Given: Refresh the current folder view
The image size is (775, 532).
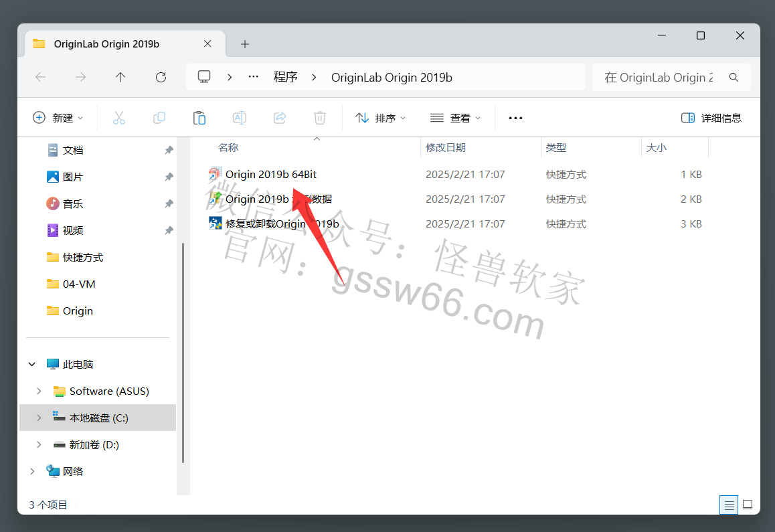Looking at the screenshot, I should pyautogui.click(x=161, y=77).
